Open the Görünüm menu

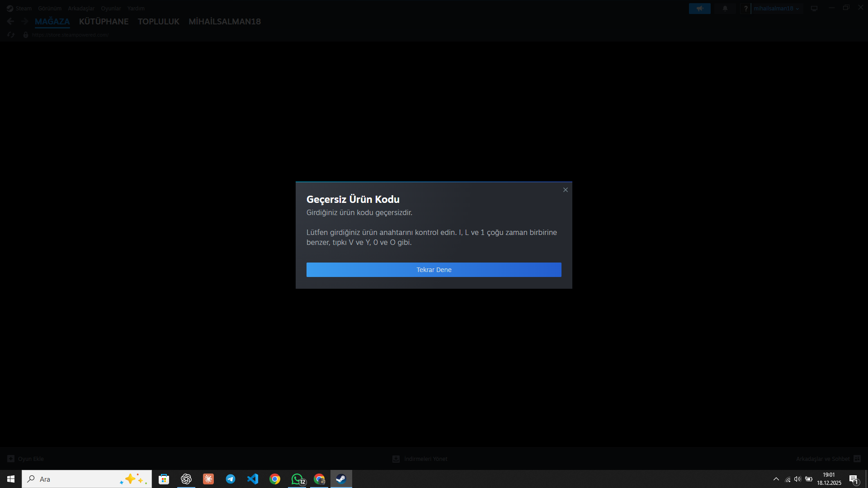click(x=50, y=9)
